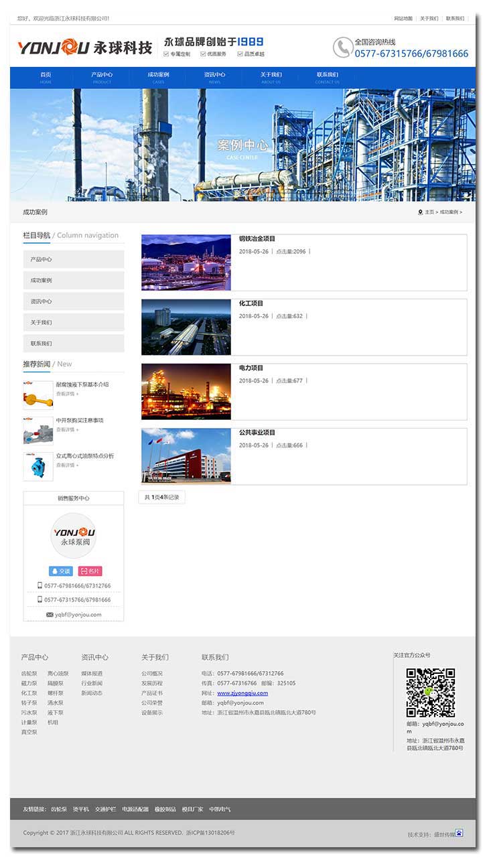Image resolution: width=489 pixels, height=868 pixels.
Task: Click 查看详情 under 中开泵购买注意事项
Action: coord(67,429)
